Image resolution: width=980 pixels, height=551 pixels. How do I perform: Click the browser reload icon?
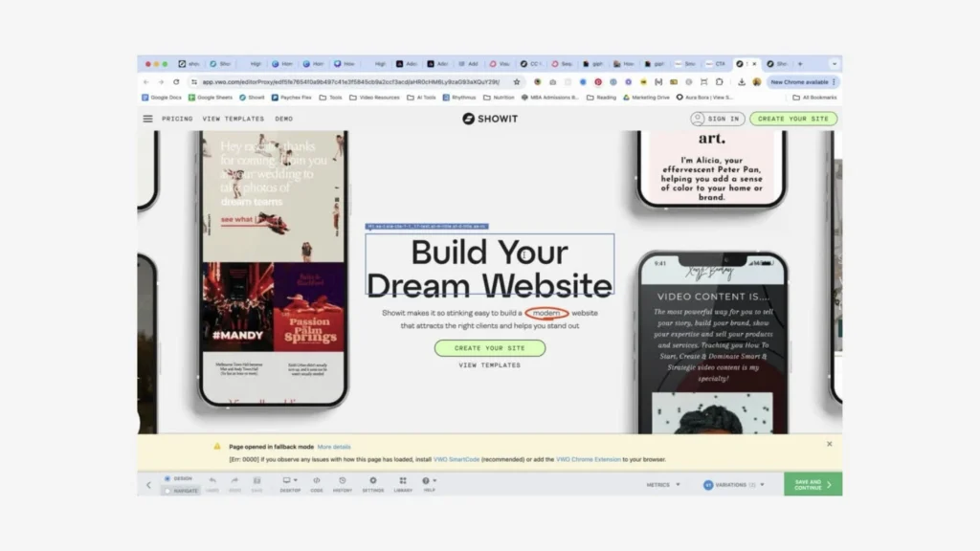[x=176, y=82]
